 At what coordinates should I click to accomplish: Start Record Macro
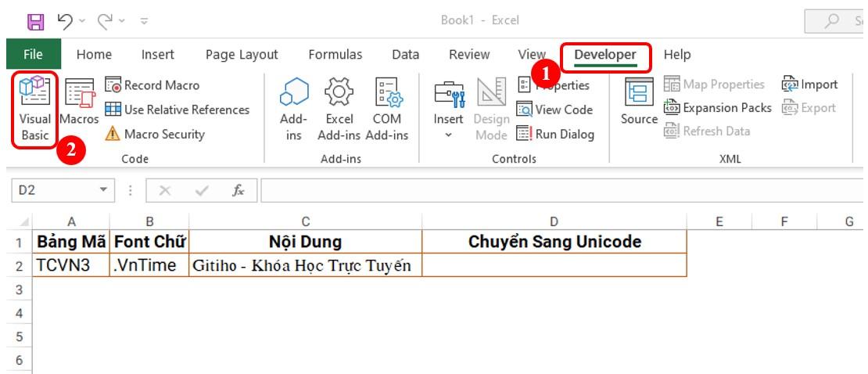pyautogui.click(x=152, y=85)
